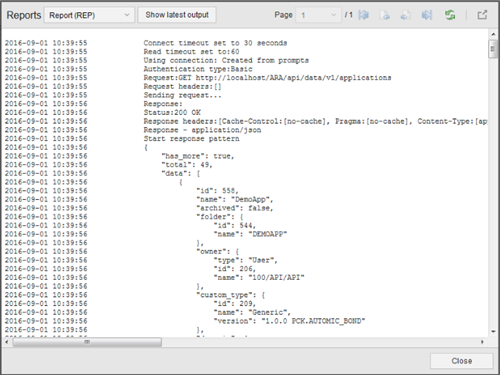Click the '"id": 558,' line
This screenshot has width=500, height=375.
(217, 191)
